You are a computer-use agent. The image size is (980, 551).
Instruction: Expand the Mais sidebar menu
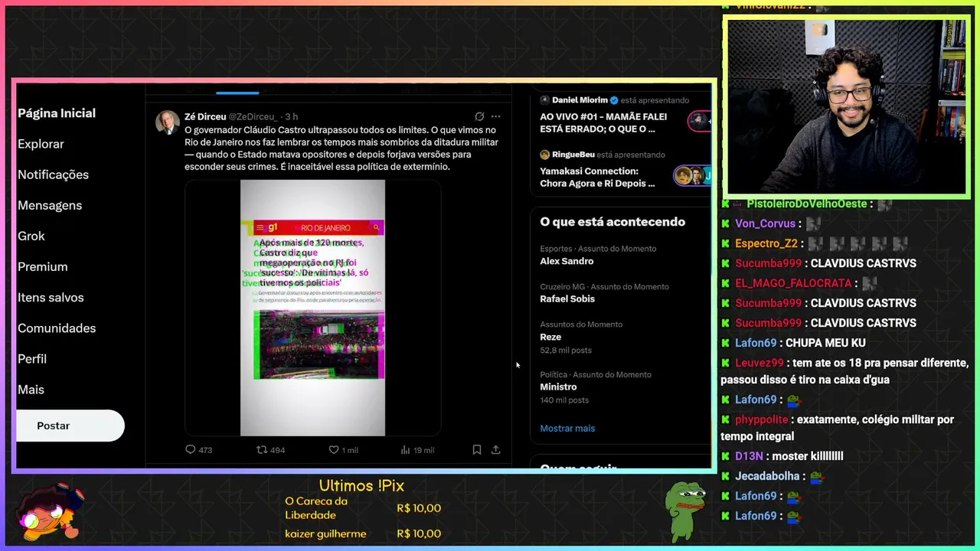pyautogui.click(x=31, y=389)
